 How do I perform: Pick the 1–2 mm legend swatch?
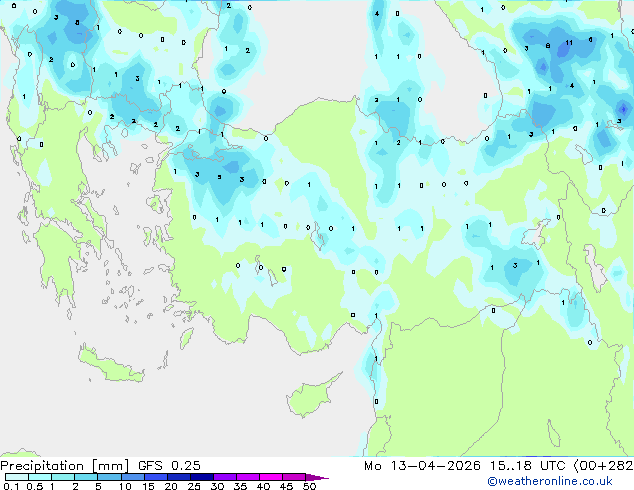63,477
